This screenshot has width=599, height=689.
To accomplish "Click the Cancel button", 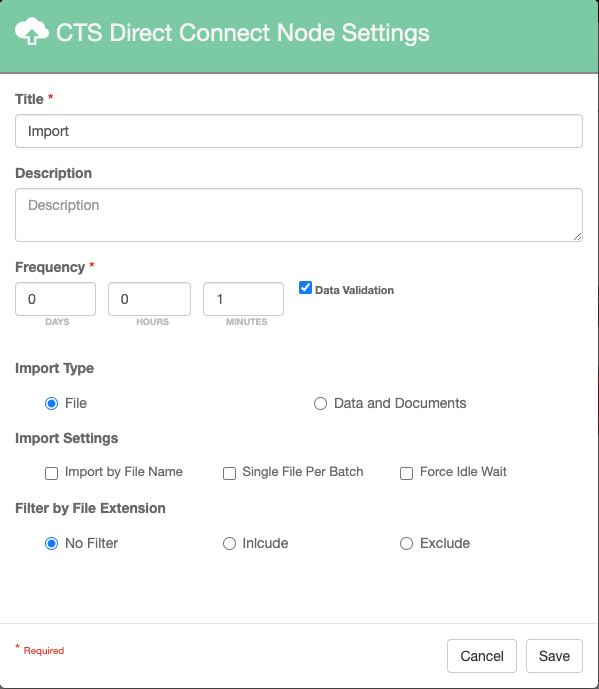I will tap(482, 656).
